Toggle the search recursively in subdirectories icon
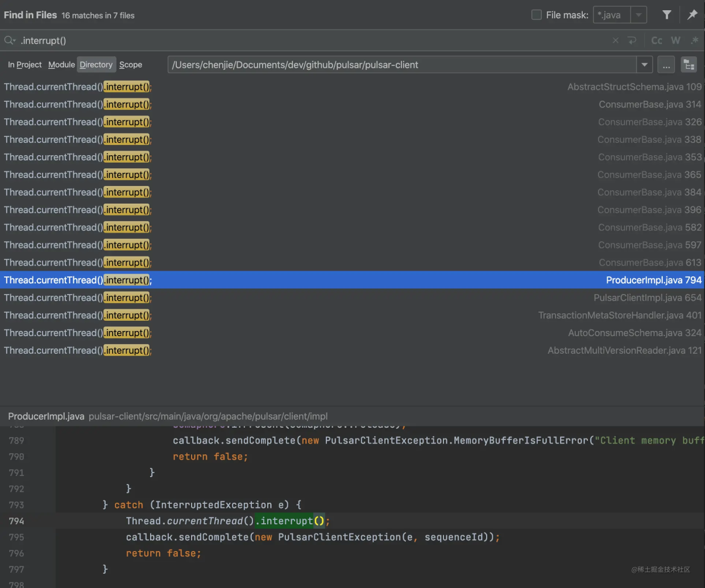 coord(689,65)
